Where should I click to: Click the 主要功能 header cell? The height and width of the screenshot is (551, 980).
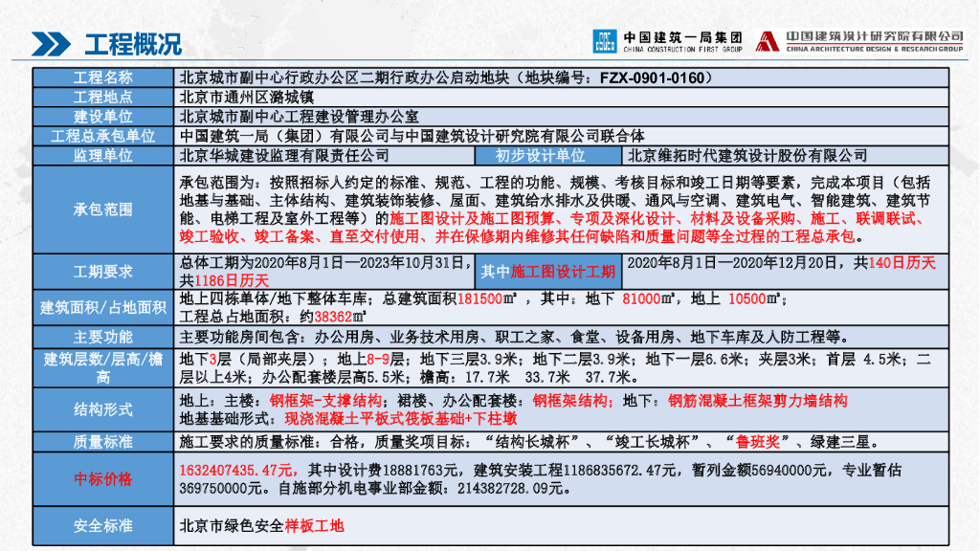click(103, 337)
